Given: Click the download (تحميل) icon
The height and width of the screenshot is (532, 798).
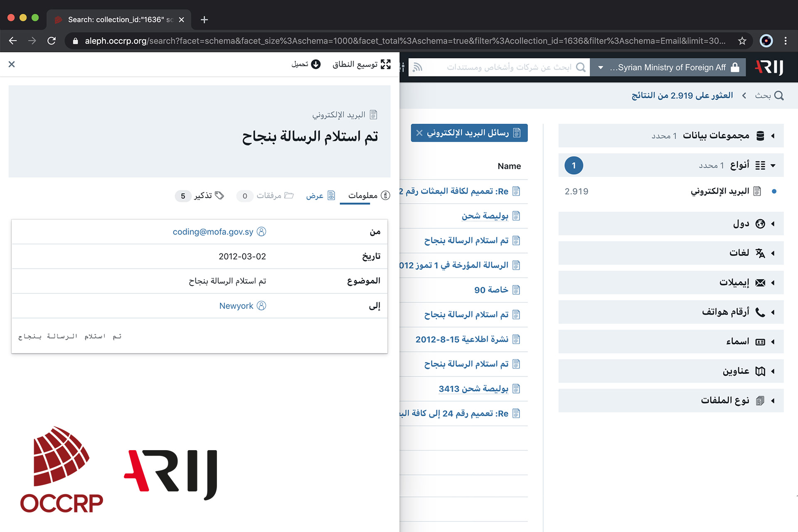Looking at the screenshot, I should click(316, 64).
